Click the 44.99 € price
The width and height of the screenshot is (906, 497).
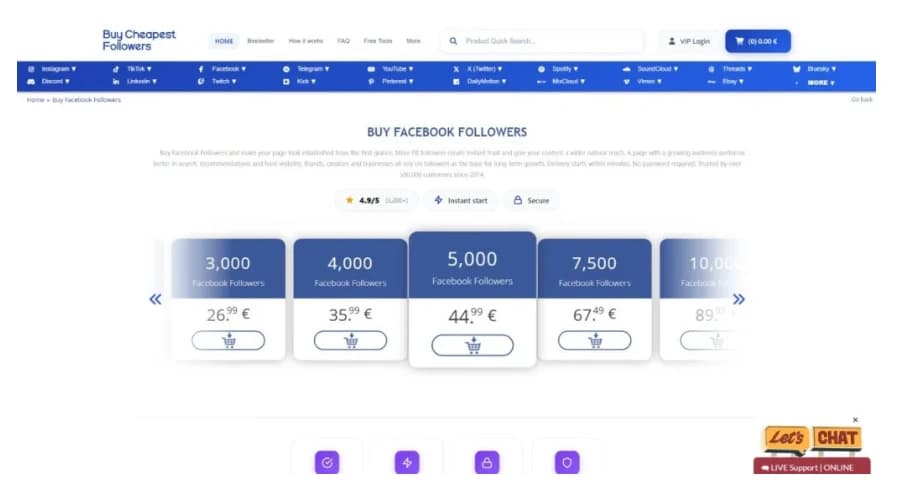pos(472,316)
